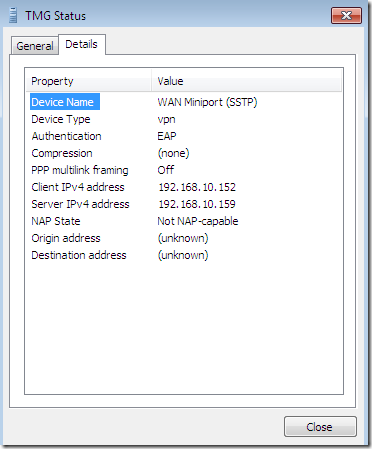Click the WAN Miniport (SSTP) value
The width and height of the screenshot is (372, 449).
click(207, 102)
